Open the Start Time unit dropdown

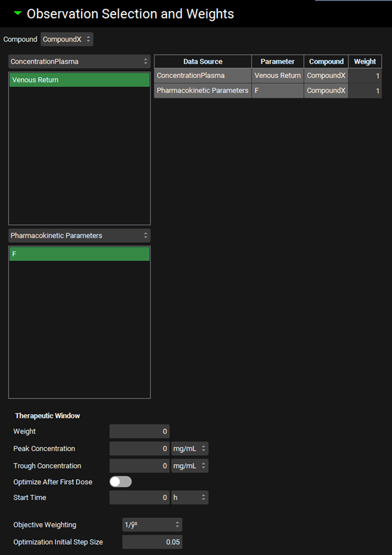(190, 498)
